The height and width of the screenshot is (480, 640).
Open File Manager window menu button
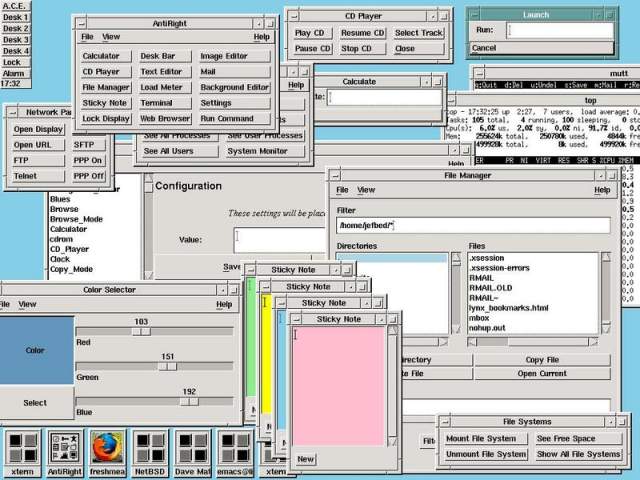pyautogui.click(x=598, y=175)
